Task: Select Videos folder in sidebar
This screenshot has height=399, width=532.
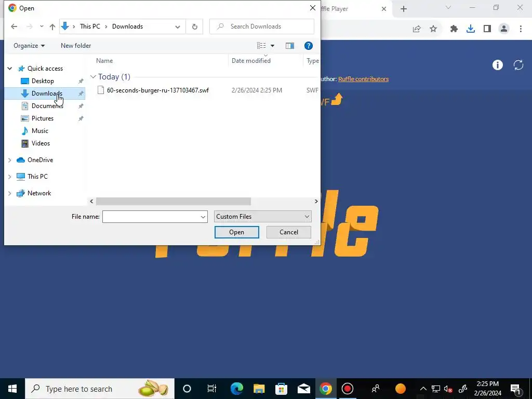Action: tap(41, 143)
